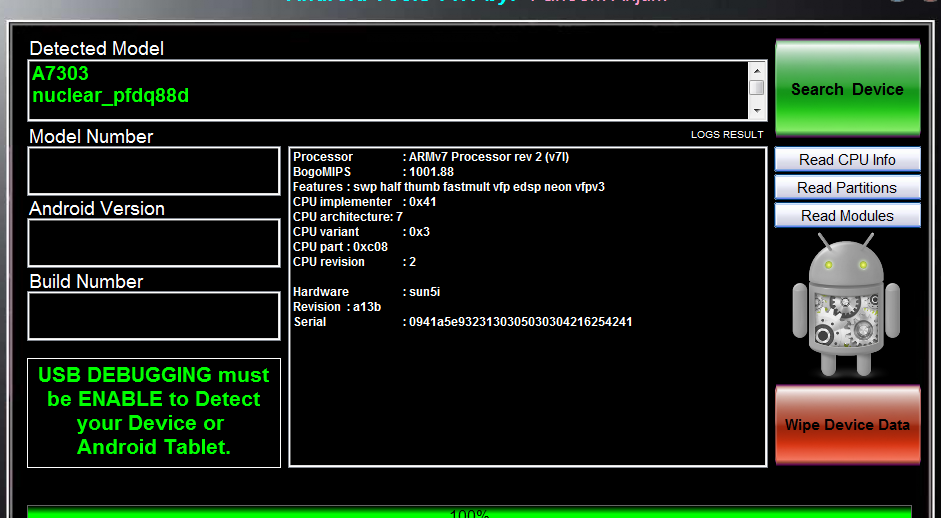Image resolution: width=941 pixels, height=518 pixels.
Task: Click the green 100% progress bar
Action: 469,512
